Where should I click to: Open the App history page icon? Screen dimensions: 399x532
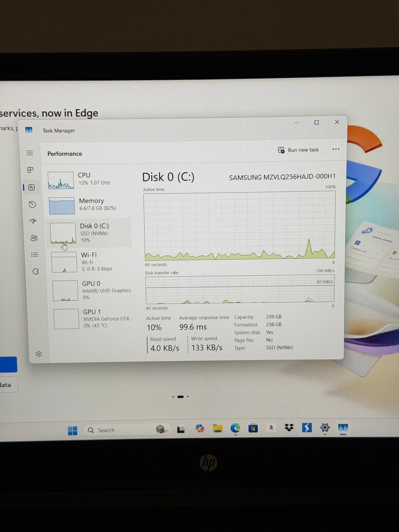point(33,204)
